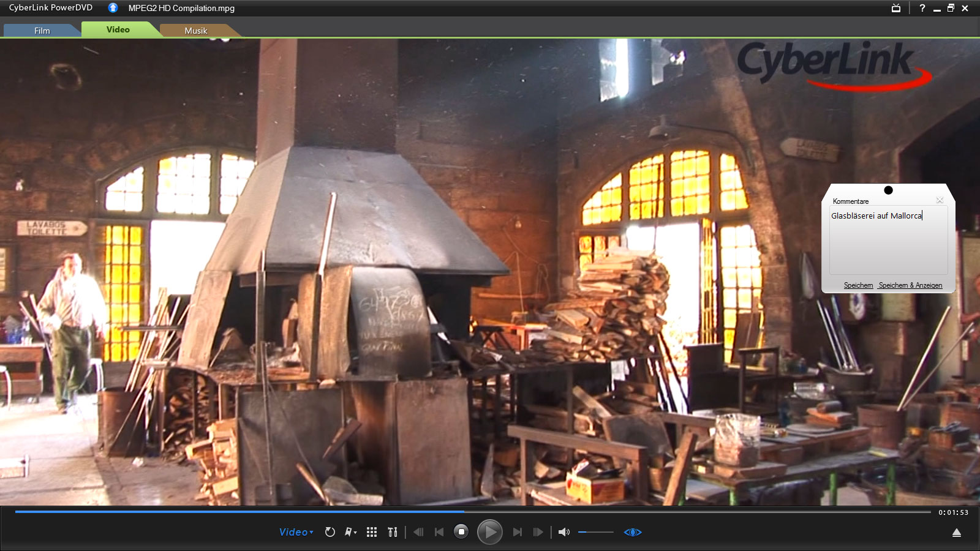Click the repeat loop icon
The width and height of the screenshot is (980, 551).
pyautogui.click(x=330, y=532)
